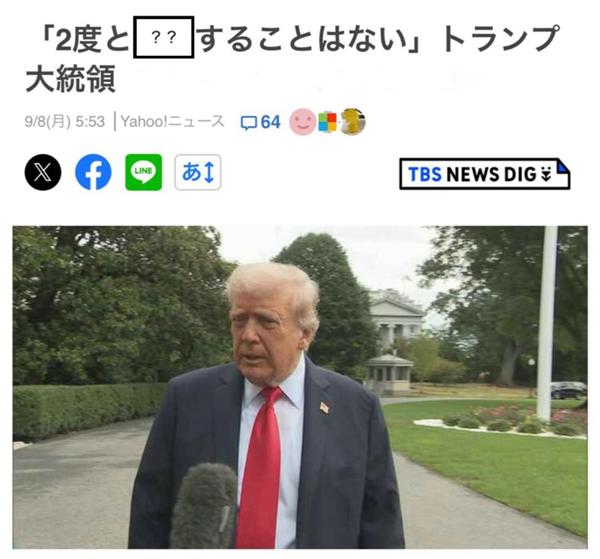Click 大統領 on the headline's second line
600x559 pixels.
click(x=70, y=79)
